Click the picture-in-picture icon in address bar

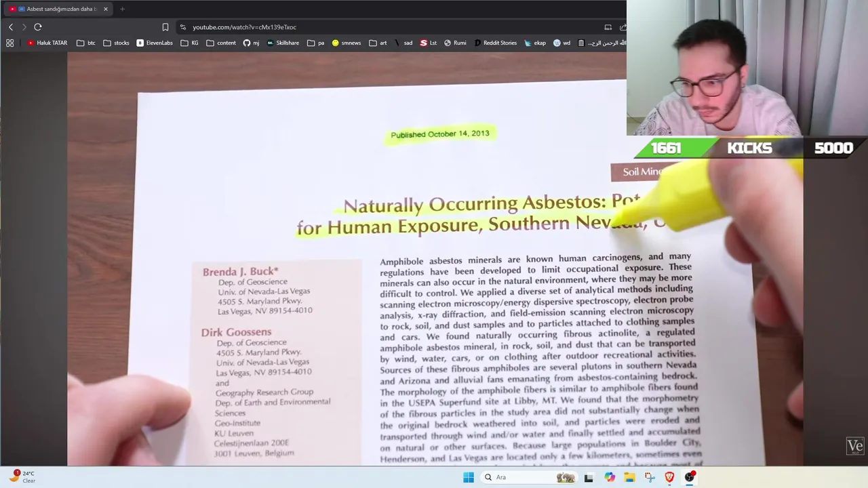point(608,27)
